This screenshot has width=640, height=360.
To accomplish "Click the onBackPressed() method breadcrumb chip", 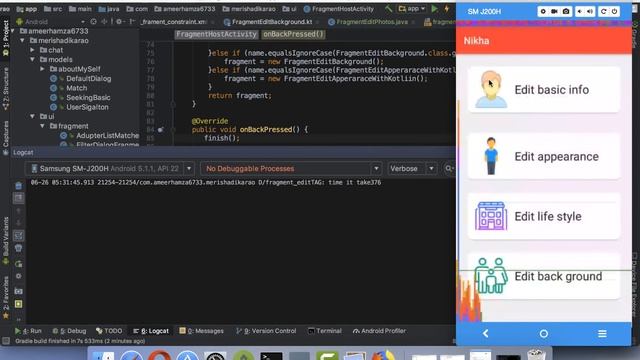I will click(293, 34).
